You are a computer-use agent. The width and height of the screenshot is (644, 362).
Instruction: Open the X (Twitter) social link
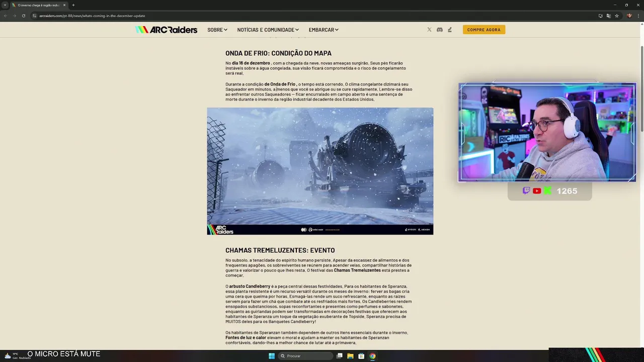pos(429,30)
